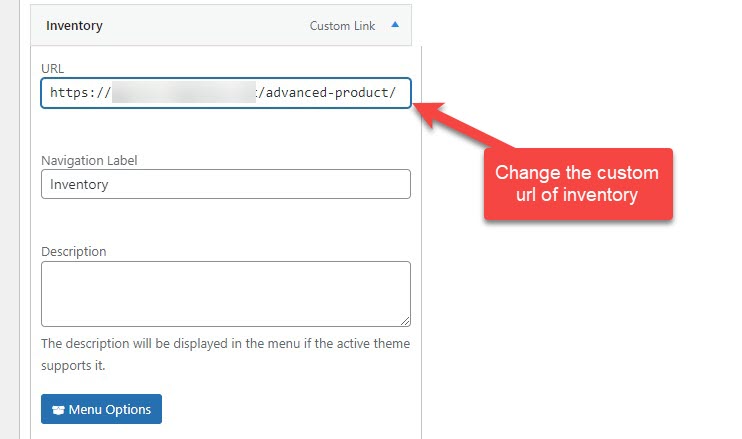Click the URL field label

click(53, 69)
